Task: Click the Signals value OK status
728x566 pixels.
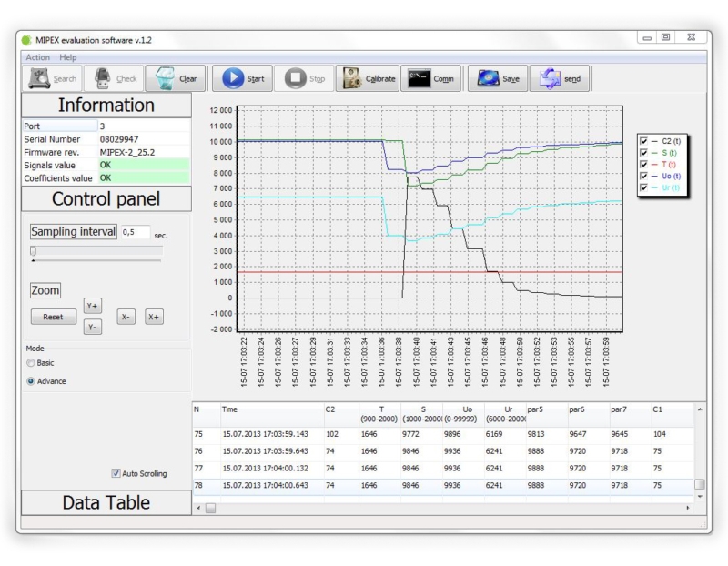Action: click(144, 165)
